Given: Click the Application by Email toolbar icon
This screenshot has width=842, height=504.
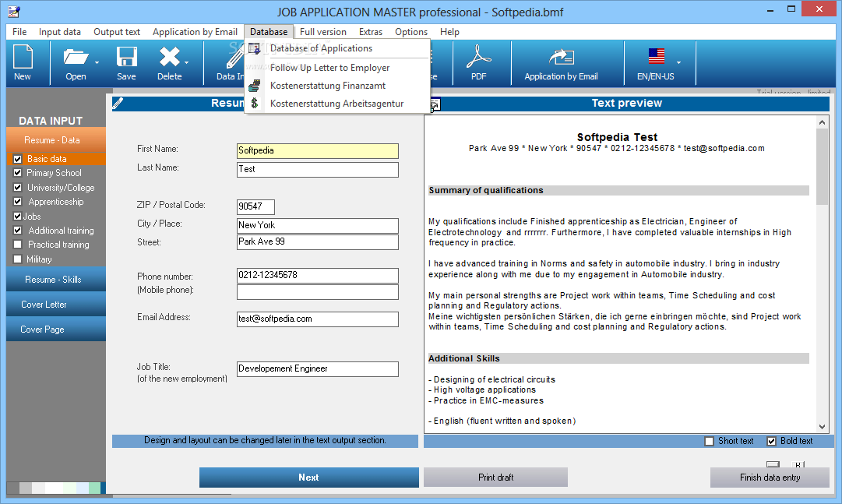Looking at the screenshot, I should [x=561, y=57].
